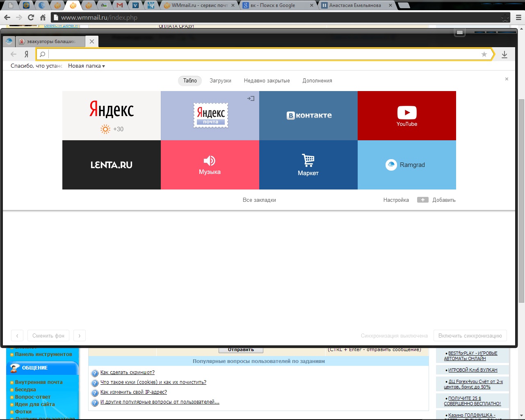The width and height of the screenshot is (525, 420).
Task: Click the Сменить фон button
Action: click(x=48, y=336)
